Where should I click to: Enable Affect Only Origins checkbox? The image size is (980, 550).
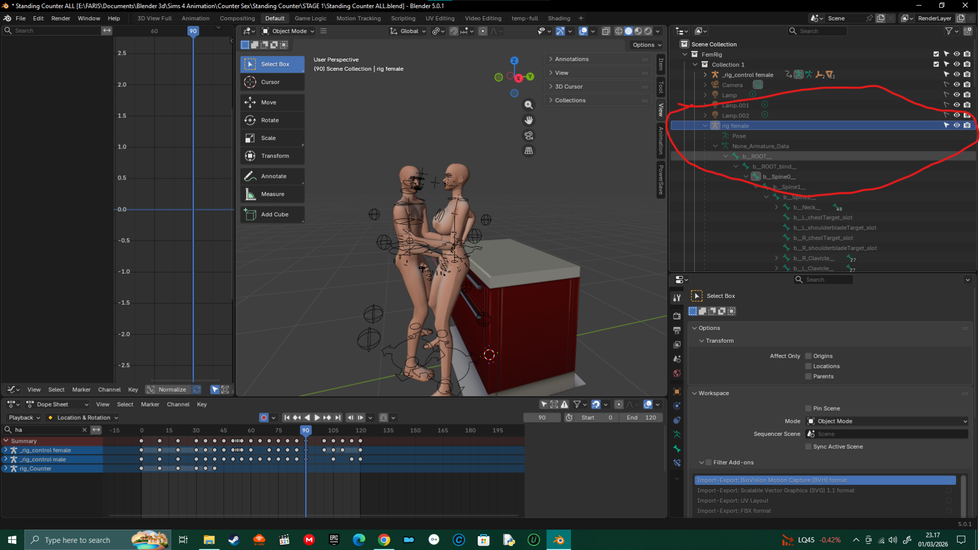808,356
